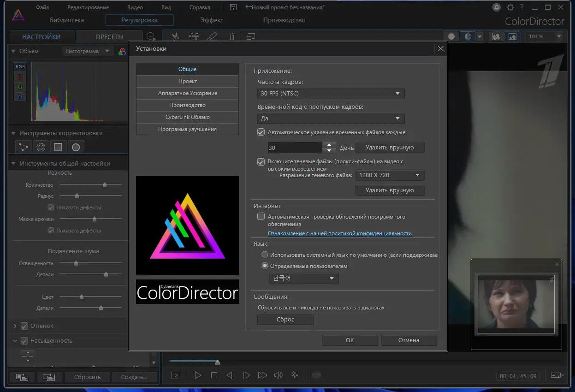Click Удалить вручную next to День
Image resolution: width=575 pixels, height=392 pixels.
390,148
